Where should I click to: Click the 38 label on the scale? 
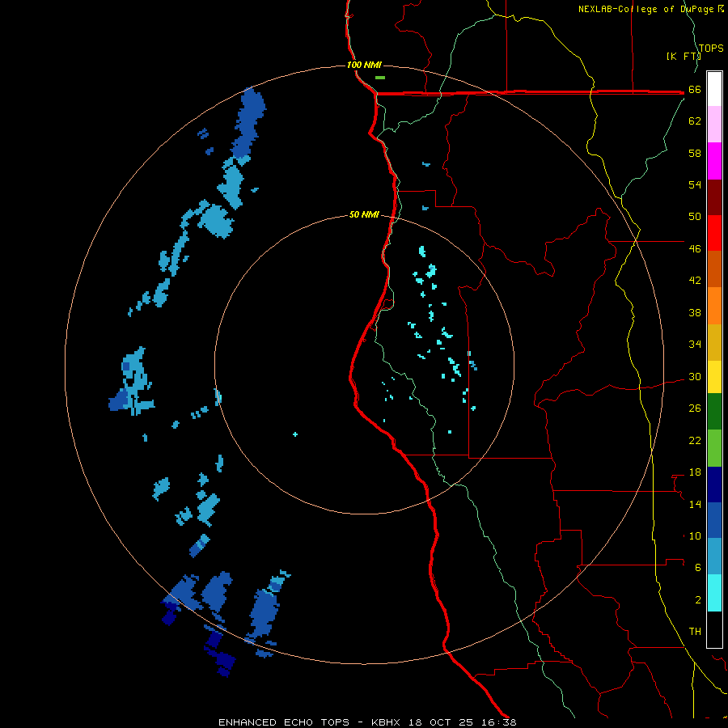pyautogui.click(x=695, y=313)
